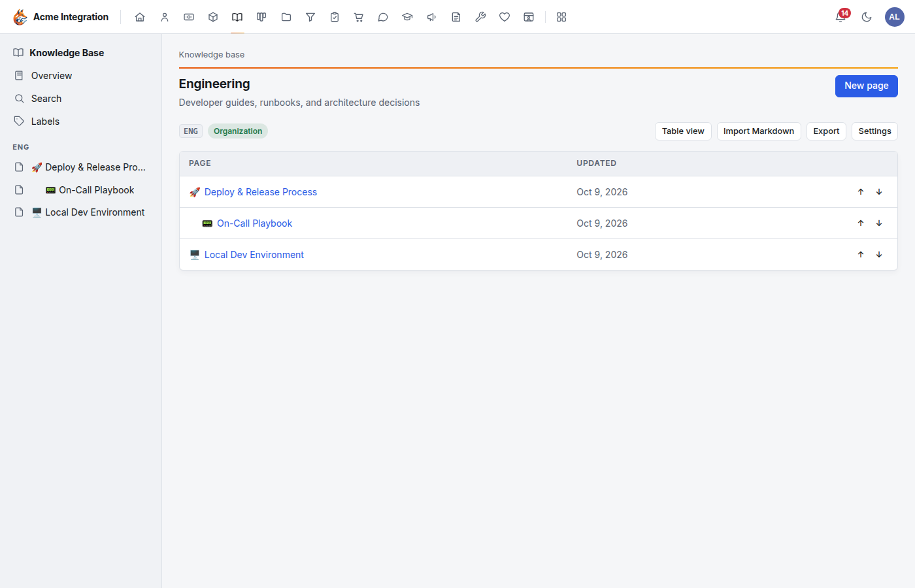Open the wrench icon in top navigation
Image resolution: width=915 pixels, height=588 pixels.
coord(480,17)
